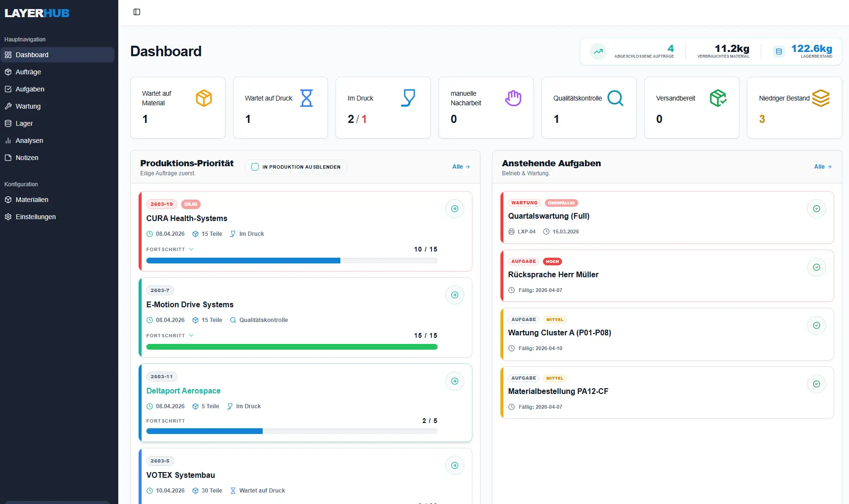849x504 pixels.
Task: Complete Wartung Cluster A (P01-P08) task
Action: [x=817, y=325]
